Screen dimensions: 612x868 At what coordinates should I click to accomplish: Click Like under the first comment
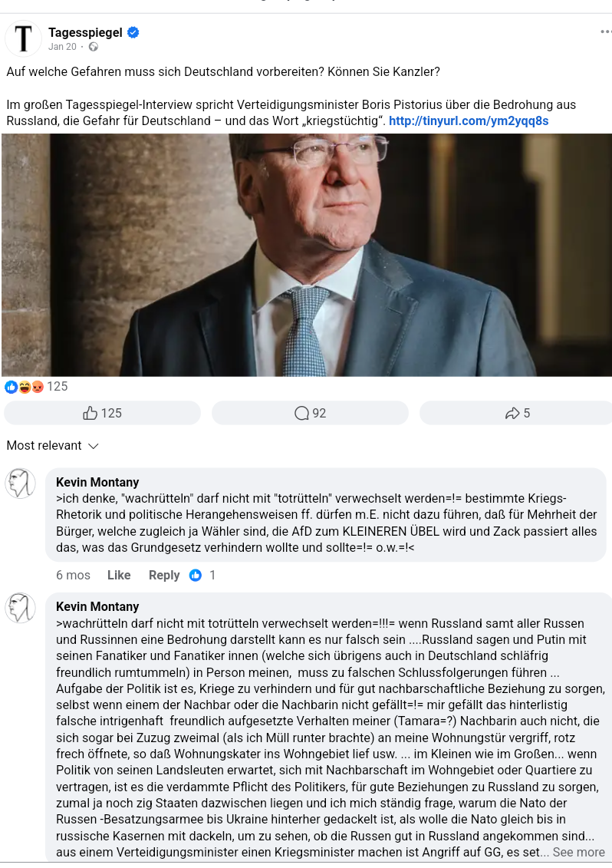(119, 575)
